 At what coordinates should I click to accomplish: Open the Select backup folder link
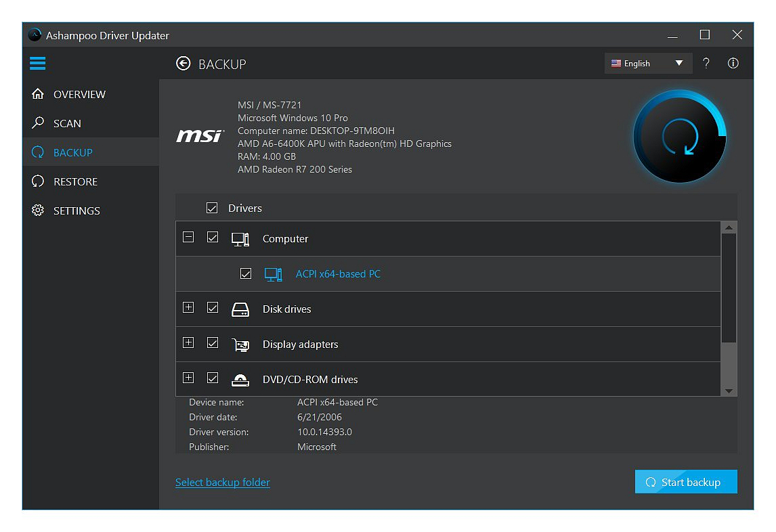(x=222, y=482)
